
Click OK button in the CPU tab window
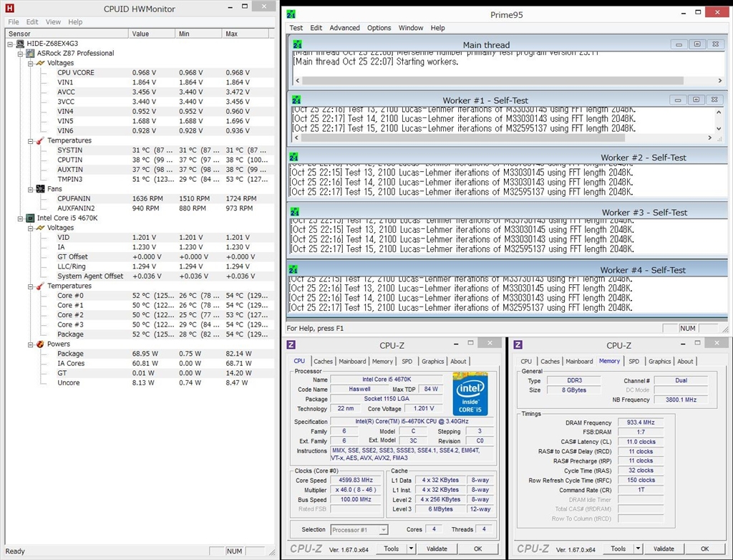pos(477,549)
